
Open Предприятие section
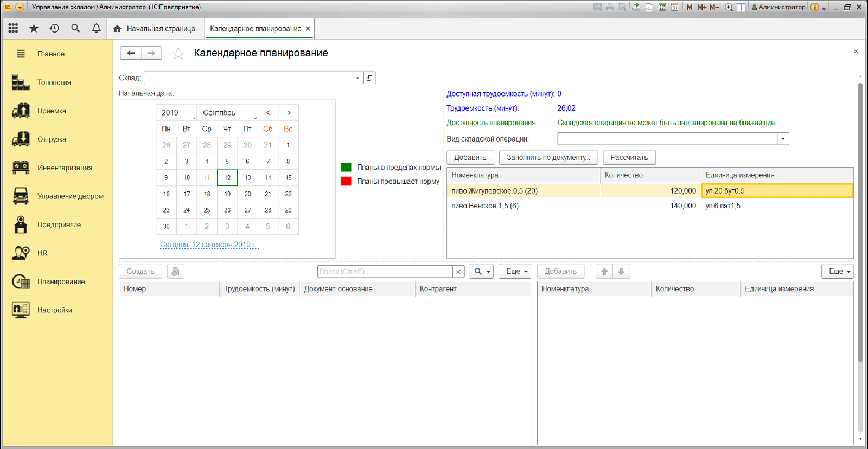click(x=58, y=224)
